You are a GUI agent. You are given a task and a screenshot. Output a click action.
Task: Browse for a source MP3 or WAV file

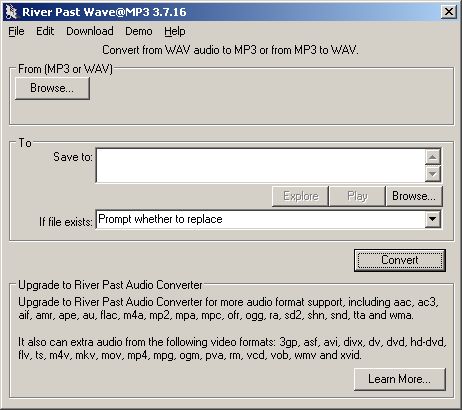[x=52, y=88]
